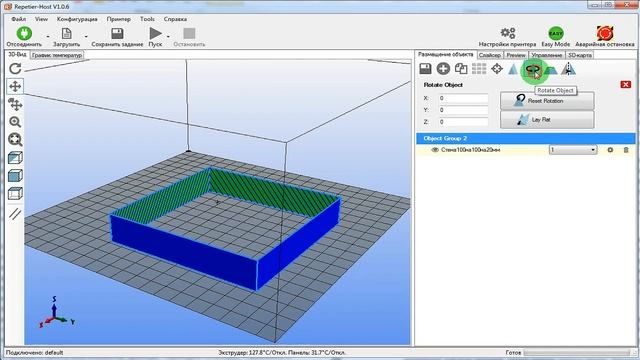Switch to the Размещение объекта tab
This screenshot has height=360, width=640.
pyautogui.click(x=446, y=54)
